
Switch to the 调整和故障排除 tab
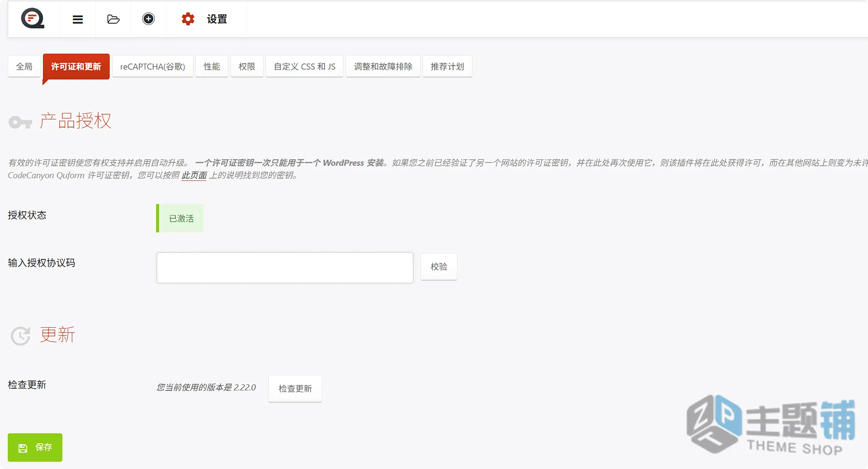click(383, 67)
